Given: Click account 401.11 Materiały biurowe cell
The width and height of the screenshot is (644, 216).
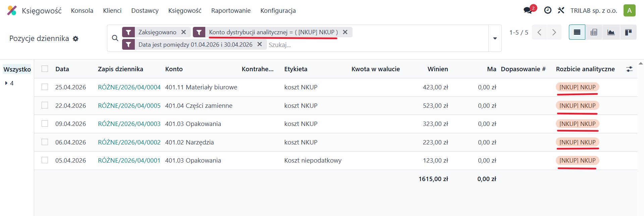Looking at the screenshot, I should (x=201, y=87).
